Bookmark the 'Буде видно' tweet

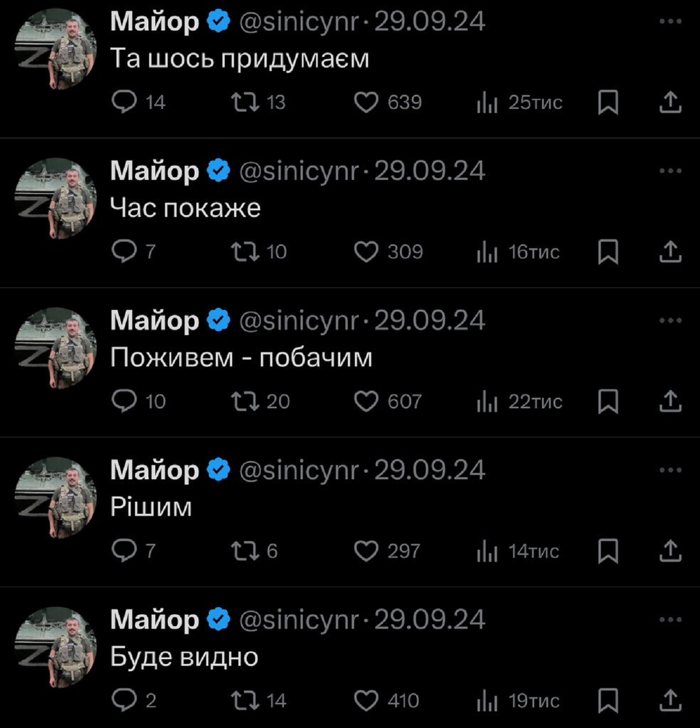pyautogui.click(x=608, y=700)
